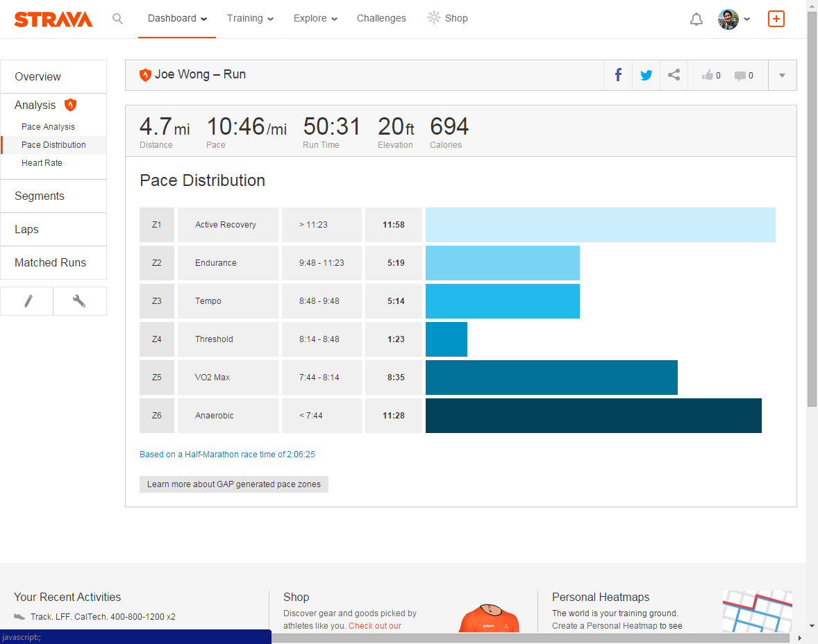Image resolution: width=818 pixels, height=644 pixels.
Task: Open the Challenges menu item
Action: coord(381,19)
